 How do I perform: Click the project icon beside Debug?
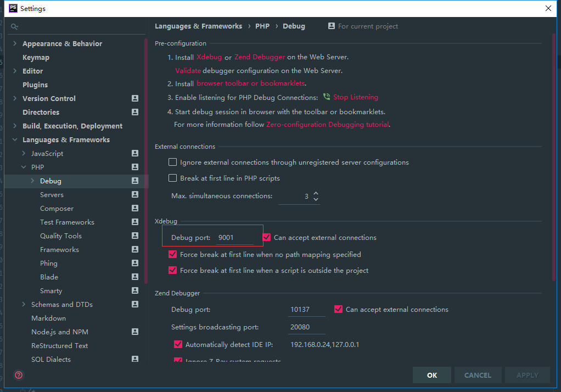tap(135, 181)
